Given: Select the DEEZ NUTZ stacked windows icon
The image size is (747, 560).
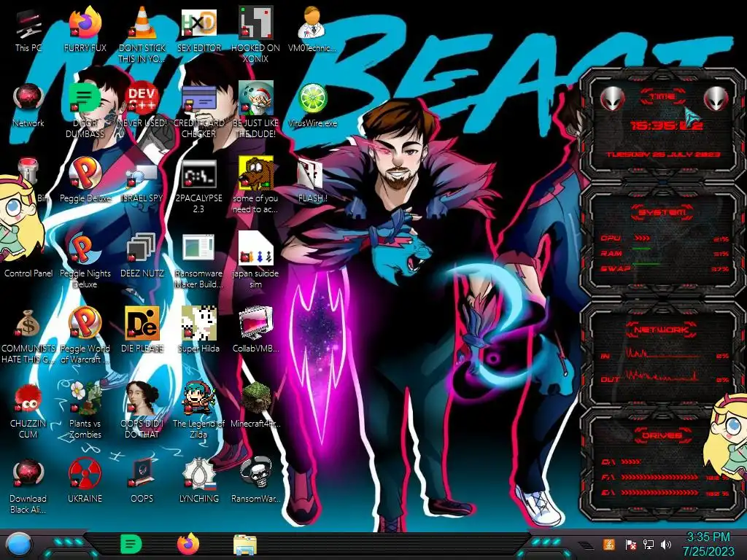Looking at the screenshot, I should [142, 255].
